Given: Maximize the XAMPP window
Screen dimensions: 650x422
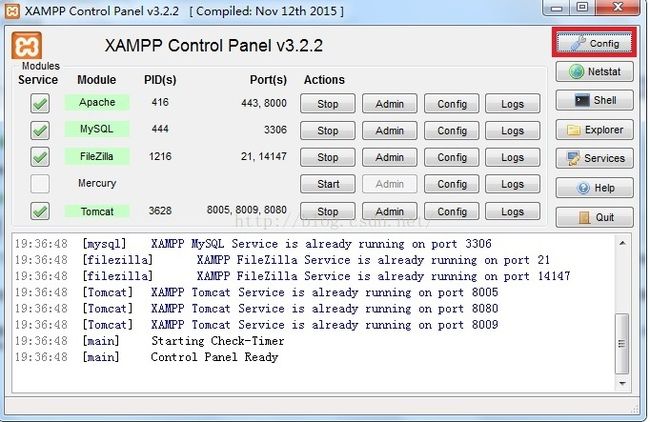Looking at the screenshot, I should point(582,7).
